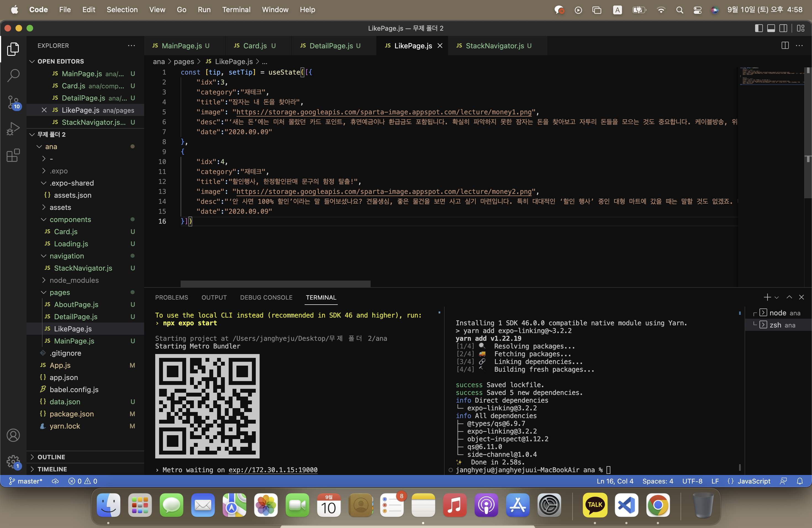Viewport: 812px width, 528px height.
Task: Click Ln 16, Col 4 to go to line
Action: tap(615, 481)
